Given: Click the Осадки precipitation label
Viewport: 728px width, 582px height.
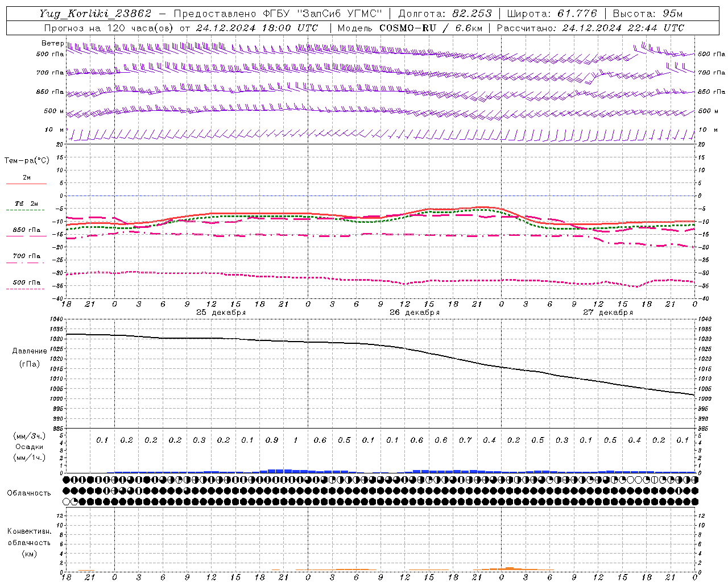Looking at the screenshot, I should [30, 447].
